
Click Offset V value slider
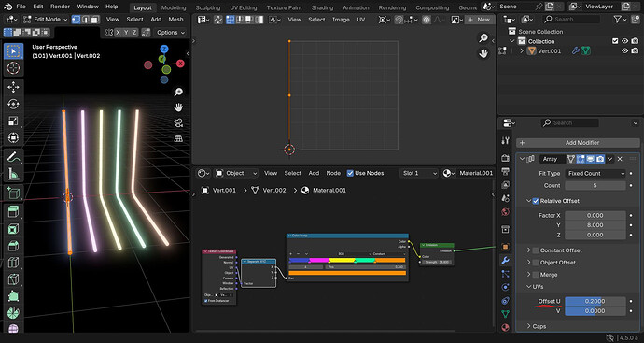(x=595, y=311)
